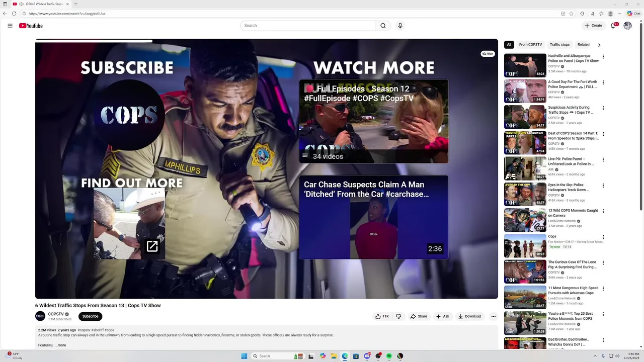The height and width of the screenshot is (362, 644).
Task: Click the Share button
Action: click(419, 316)
